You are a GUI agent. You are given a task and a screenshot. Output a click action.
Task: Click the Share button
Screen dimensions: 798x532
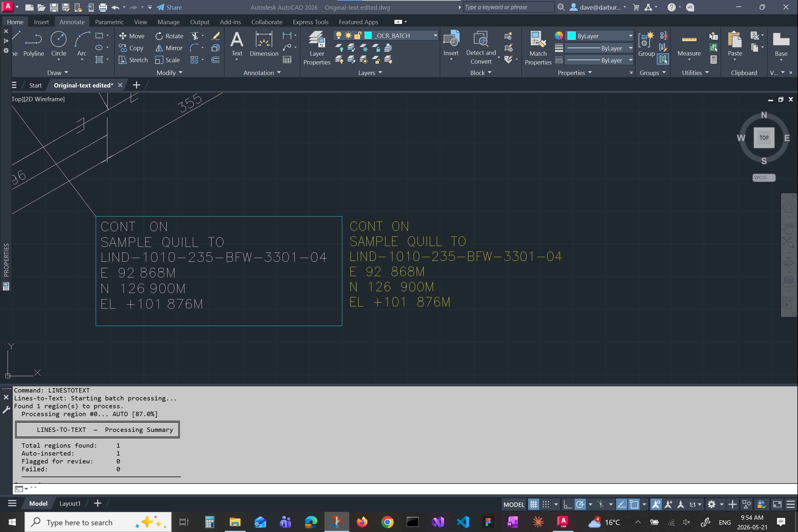(169, 7)
